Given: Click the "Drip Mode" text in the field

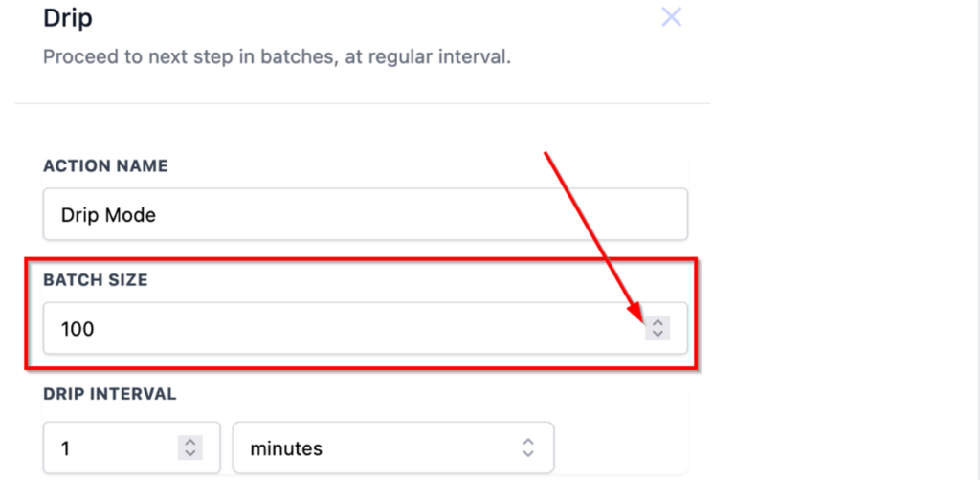Looking at the screenshot, I should pos(108,215).
